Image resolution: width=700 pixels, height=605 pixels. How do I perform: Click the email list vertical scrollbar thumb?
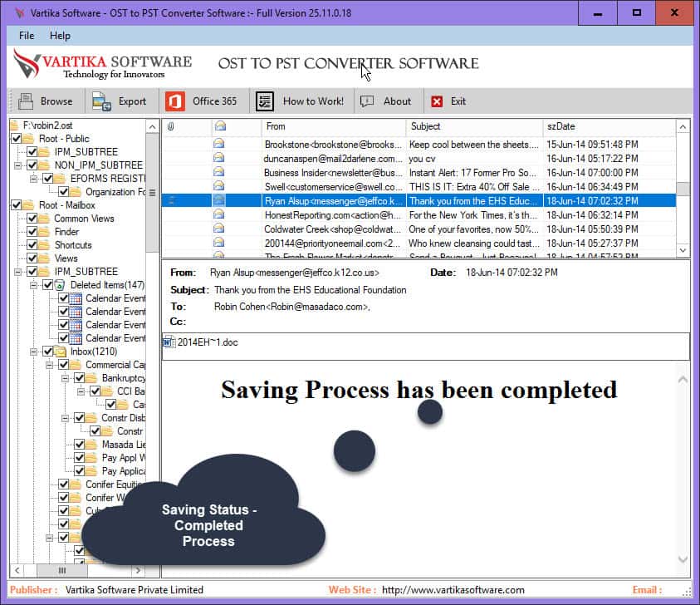(683, 189)
